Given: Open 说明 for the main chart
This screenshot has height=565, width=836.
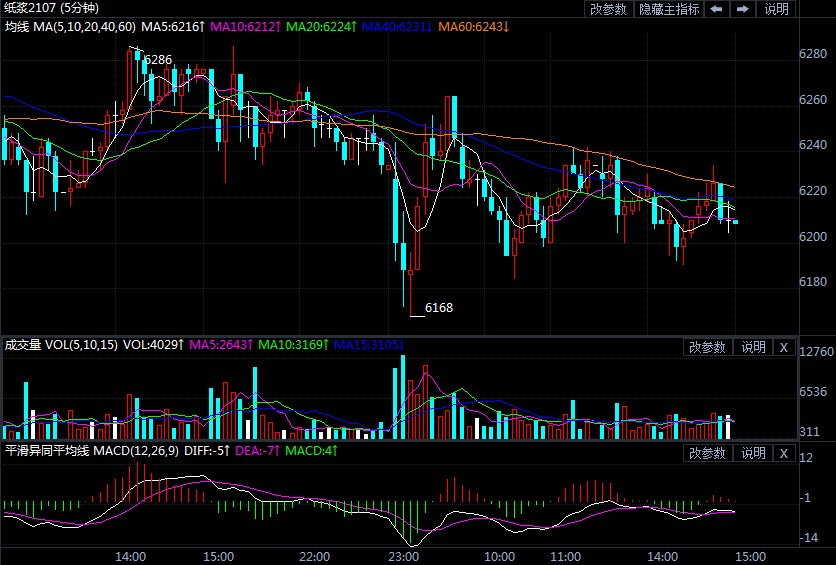Looking at the screenshot, I should pyautogui.click(x=776, y=9).
